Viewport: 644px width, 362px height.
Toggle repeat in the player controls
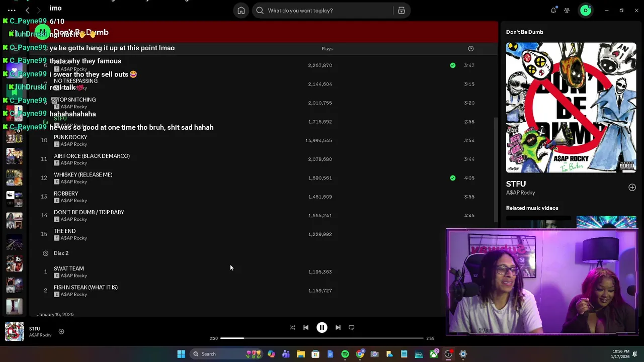click(352, 327)
